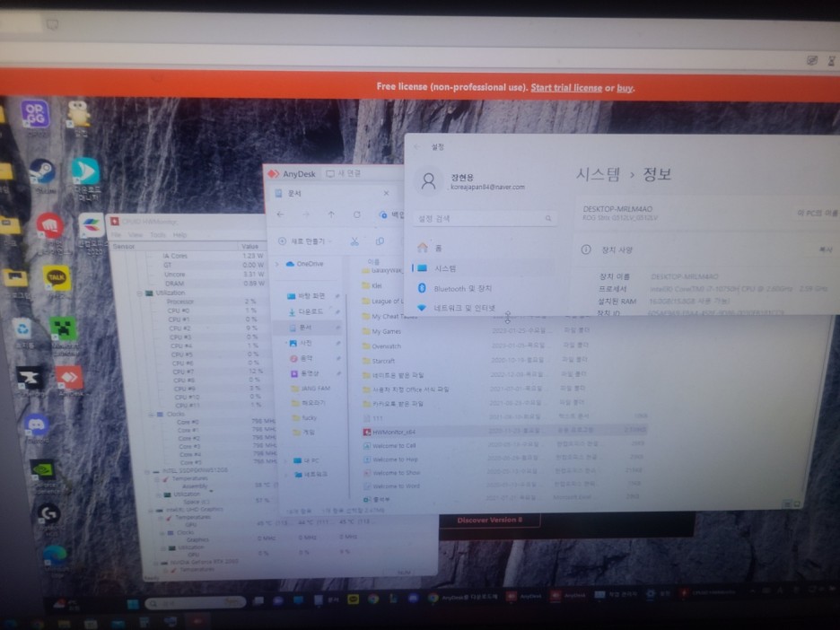Select the HWMonitor_x64 file
840x630 pixels.
point(503,431)
